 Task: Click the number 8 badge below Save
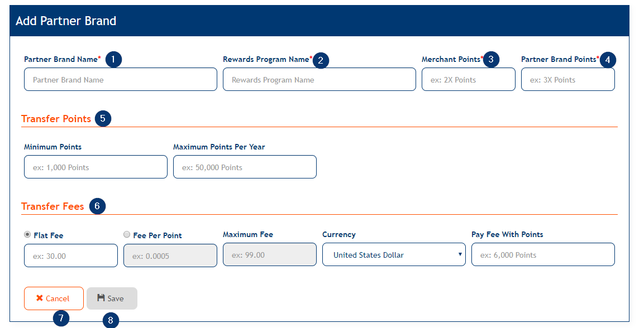pos(111,320)
